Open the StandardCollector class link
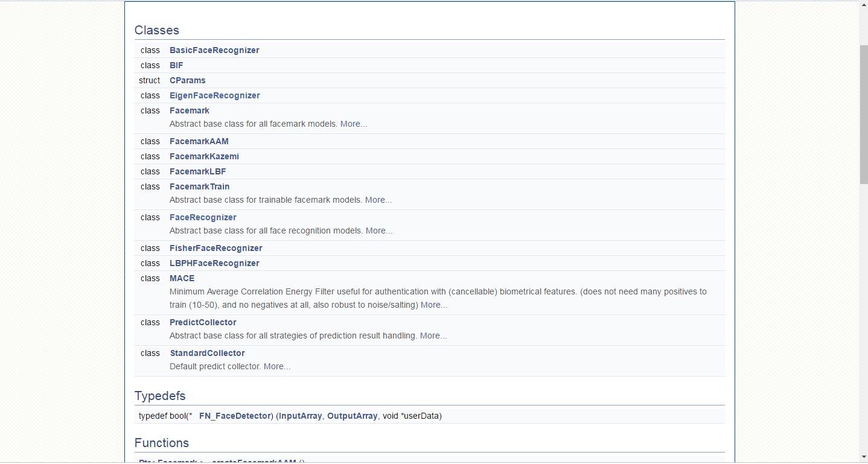The height and width of the screenshot is (464, 868). [x=207, y=353]
